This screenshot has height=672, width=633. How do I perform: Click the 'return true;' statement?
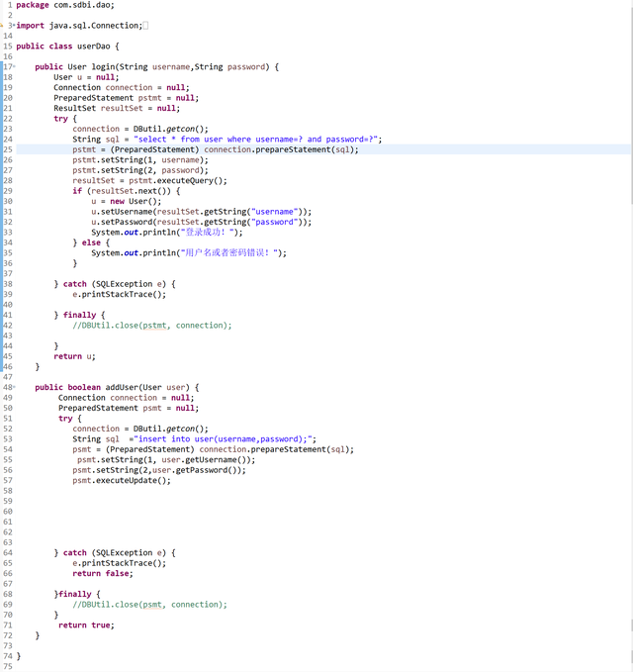86,625
